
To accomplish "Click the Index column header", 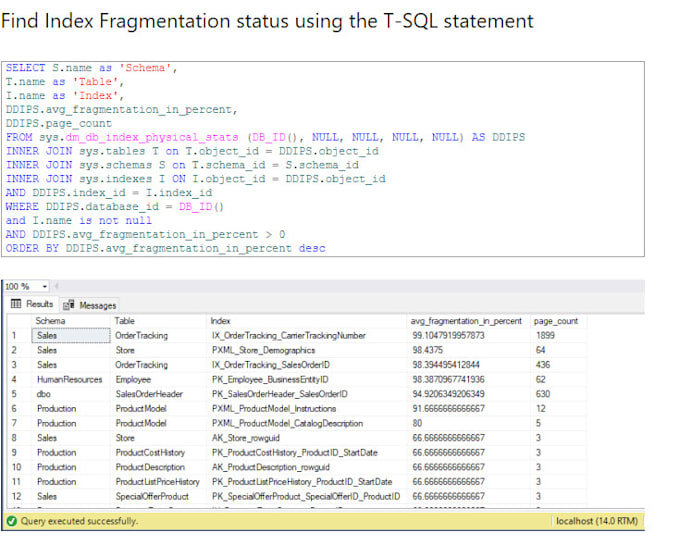I will click(x=220, y=321).
